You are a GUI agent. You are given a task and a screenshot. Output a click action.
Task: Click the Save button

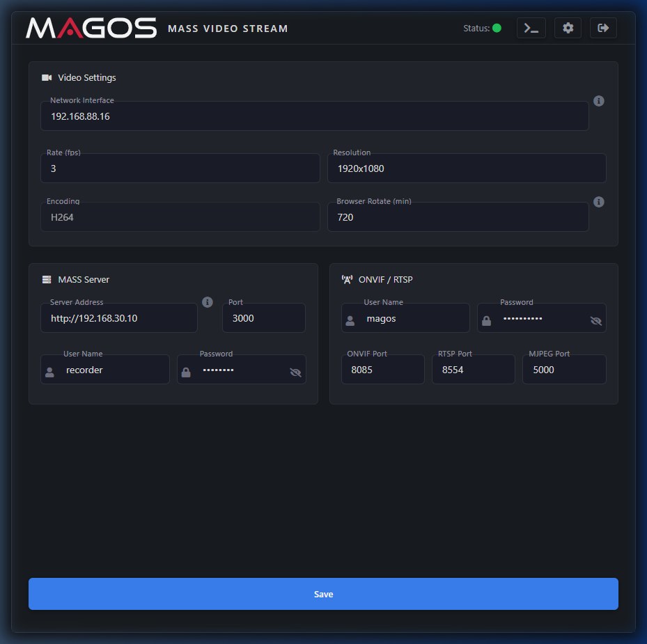click(x=323, y=594)
